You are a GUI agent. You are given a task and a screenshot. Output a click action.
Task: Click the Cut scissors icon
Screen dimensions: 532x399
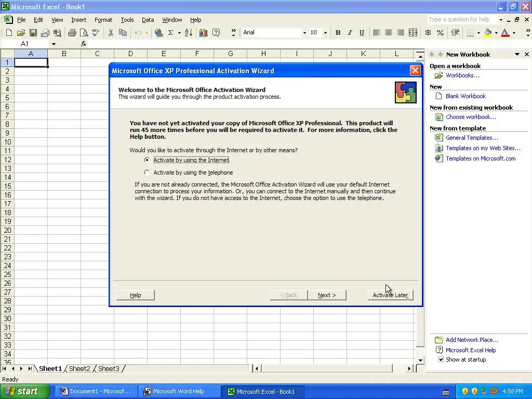[111, 33]
